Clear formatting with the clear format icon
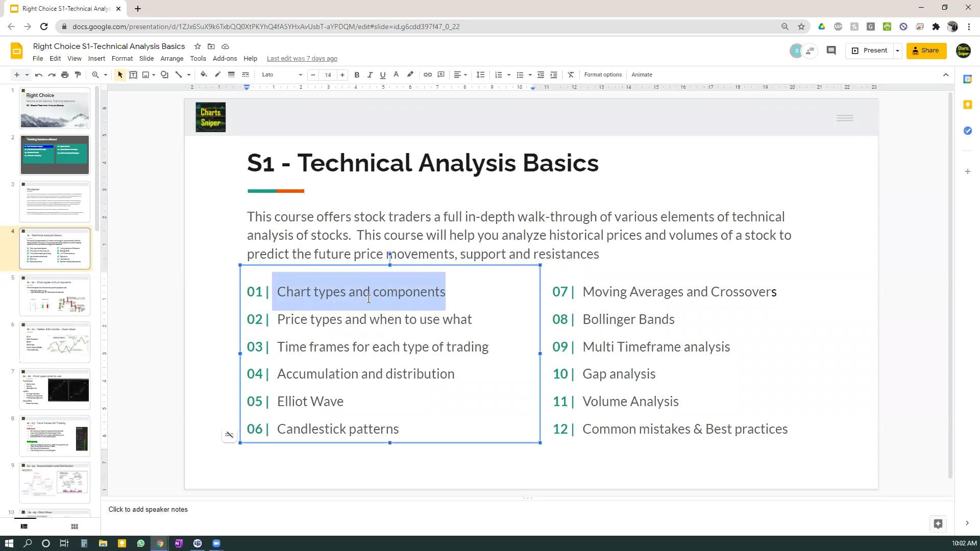Screen dimensions: 980x551 point(571,74)
